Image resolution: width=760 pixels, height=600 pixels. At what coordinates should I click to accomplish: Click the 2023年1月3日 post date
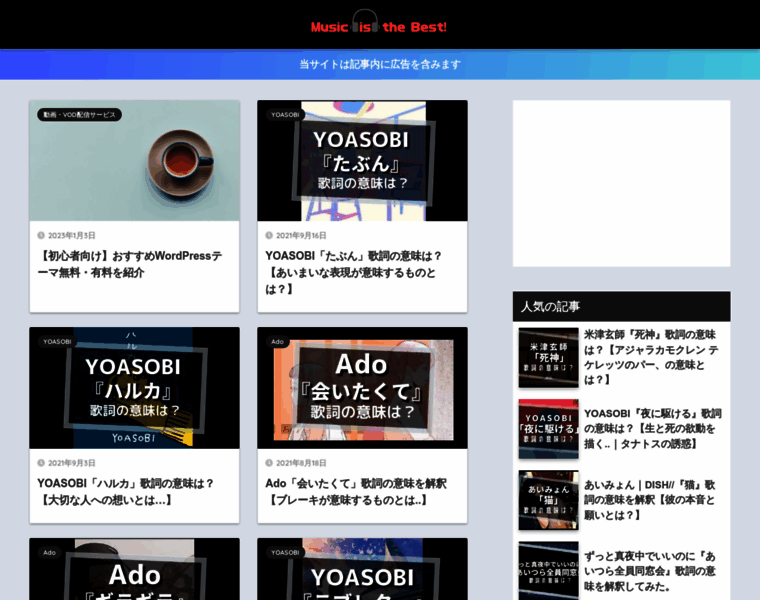coord(72,236)
